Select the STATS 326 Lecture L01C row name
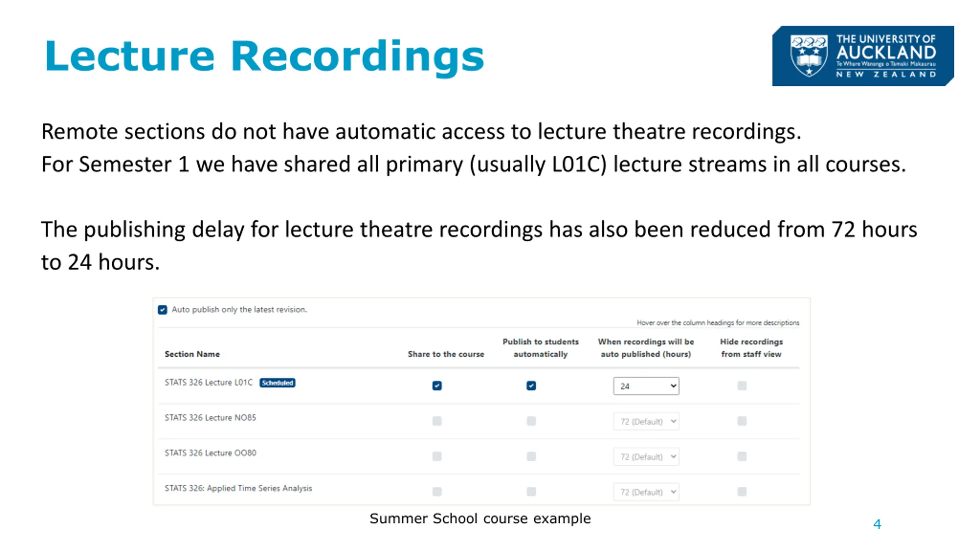Viewport: 980px width, 551px height. point(209,382)
